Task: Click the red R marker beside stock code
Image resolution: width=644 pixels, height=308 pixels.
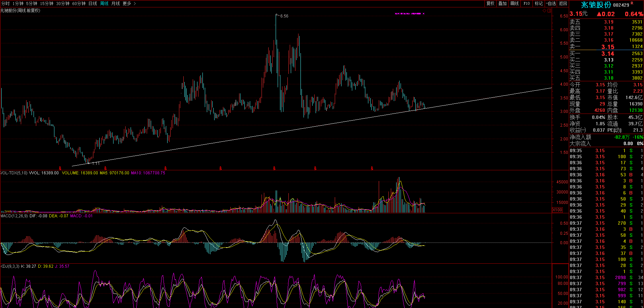Action: pos(632,3)
